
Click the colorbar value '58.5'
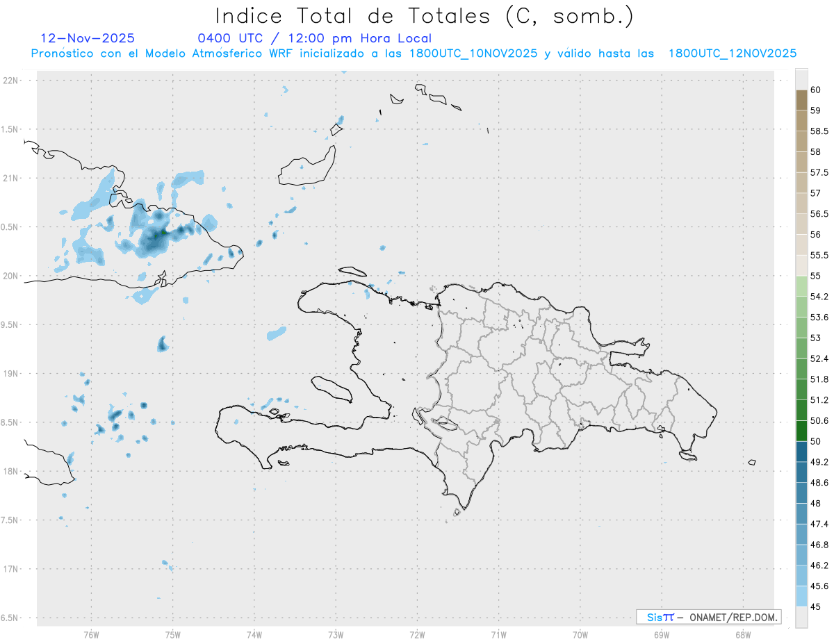819,131
